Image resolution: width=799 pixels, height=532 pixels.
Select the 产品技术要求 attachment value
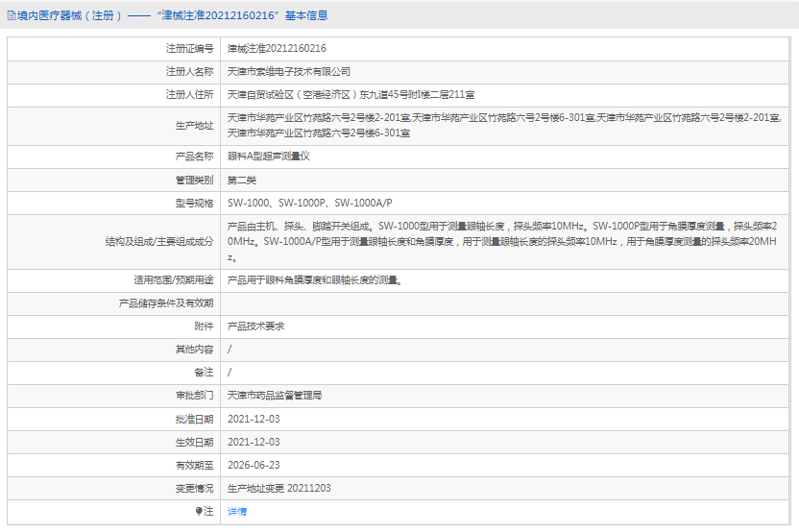255,326
